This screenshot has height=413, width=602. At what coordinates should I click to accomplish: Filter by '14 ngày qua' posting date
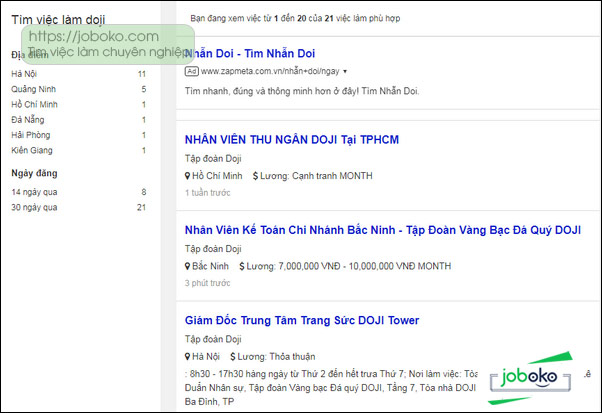[34, 192]
